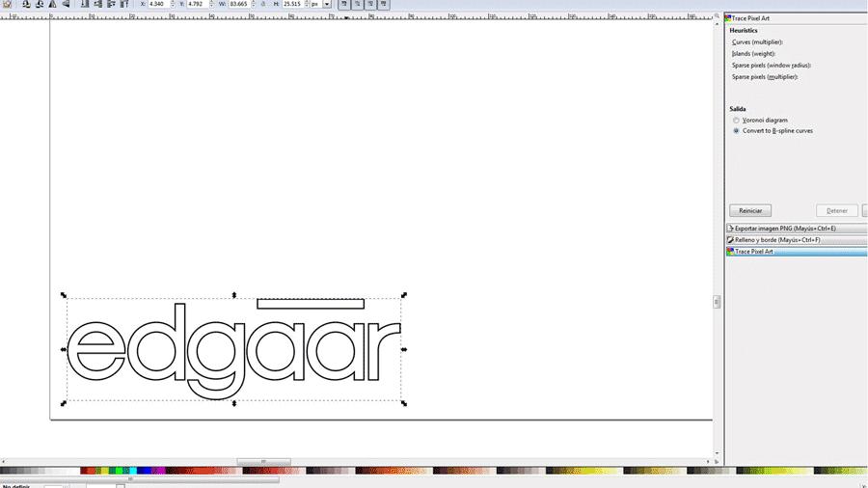The width and height of the screenshot is (868, 488).
Task: Click the Salida heading
Action: pyautogui.click(x=738, y=109)
